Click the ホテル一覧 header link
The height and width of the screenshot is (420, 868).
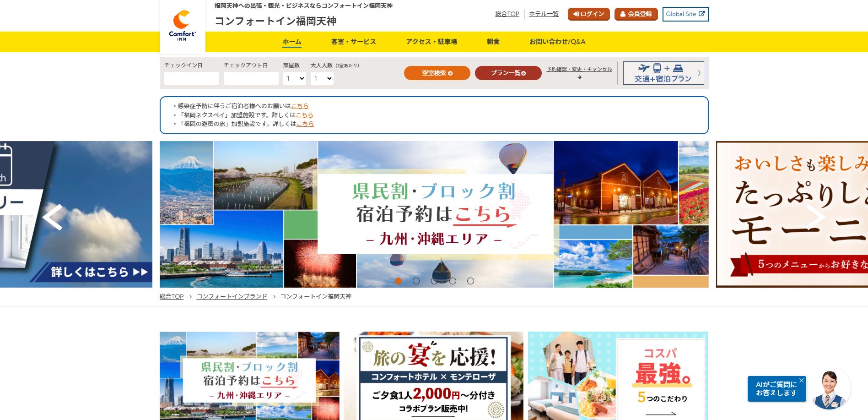click(544, 14)
